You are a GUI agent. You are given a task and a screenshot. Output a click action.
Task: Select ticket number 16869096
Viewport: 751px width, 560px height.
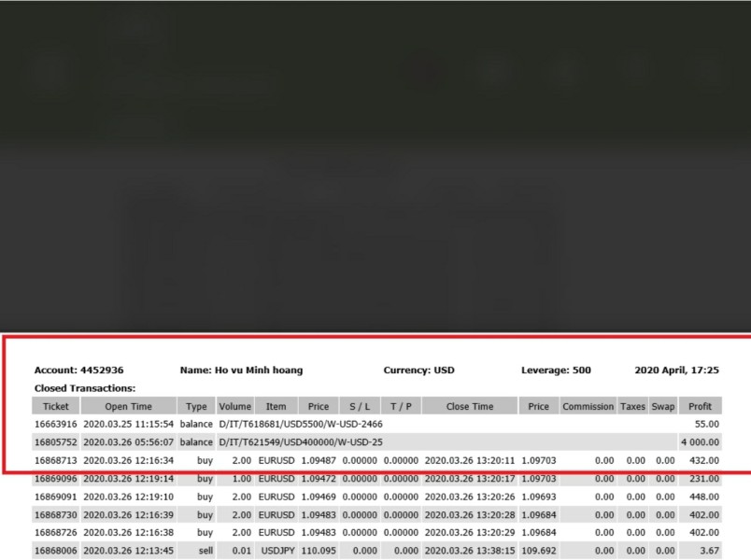[x=55, y=479]
